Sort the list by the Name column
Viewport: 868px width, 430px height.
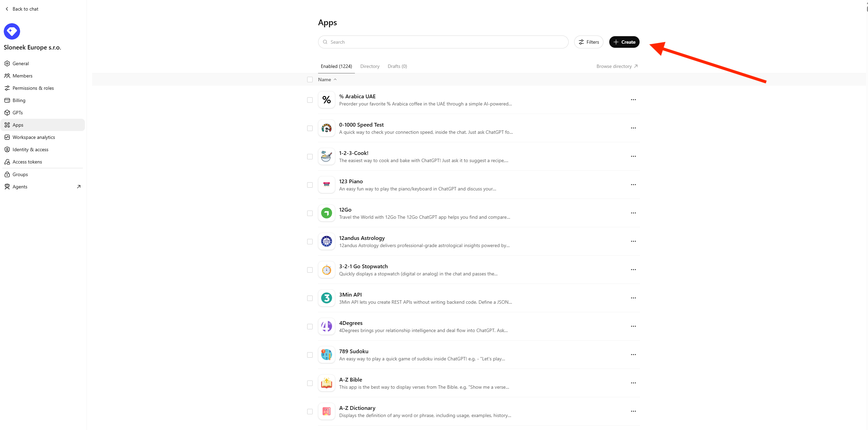(327, 80)
